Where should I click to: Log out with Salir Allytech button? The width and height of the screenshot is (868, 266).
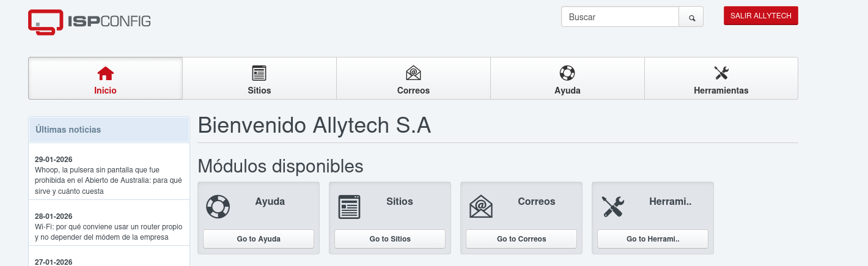pyautogui.click(x=760, y=16)
